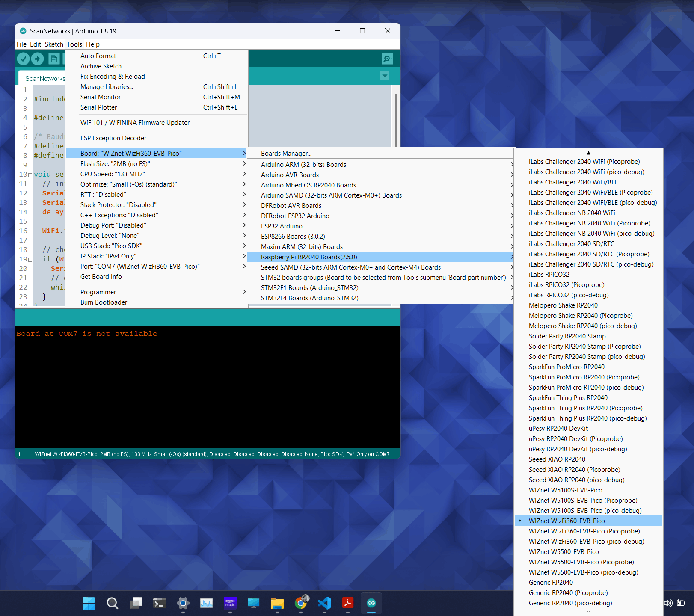Select WIZnet WizFi360-EVB-Pico (pico-debug) board
Viewport: 694px width, 616px height.
coord(588,542)
